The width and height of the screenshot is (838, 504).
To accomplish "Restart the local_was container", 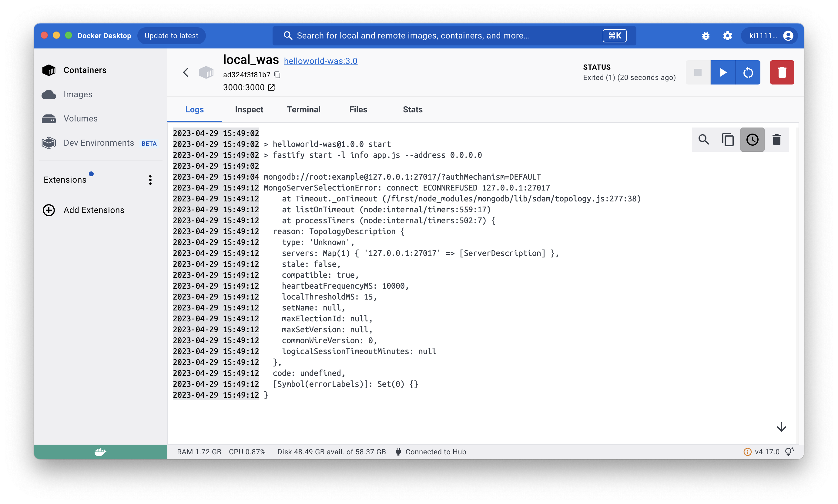I will [748, 72].
